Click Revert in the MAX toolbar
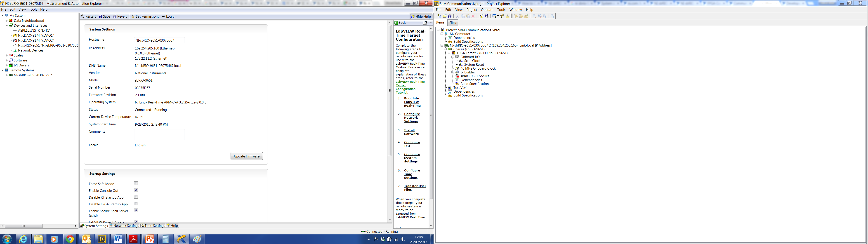The height and width of the screenshot is (244, 868). click(120, 16)
